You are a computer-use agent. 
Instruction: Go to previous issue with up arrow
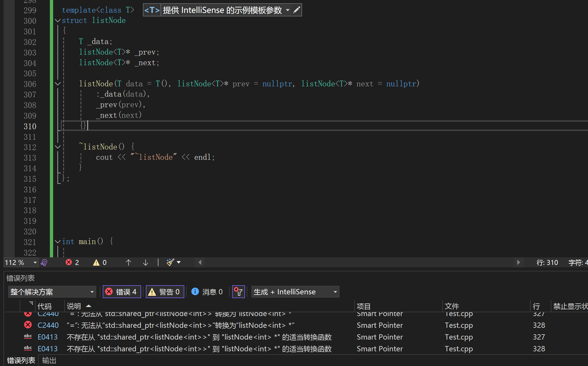coord(129,262)
